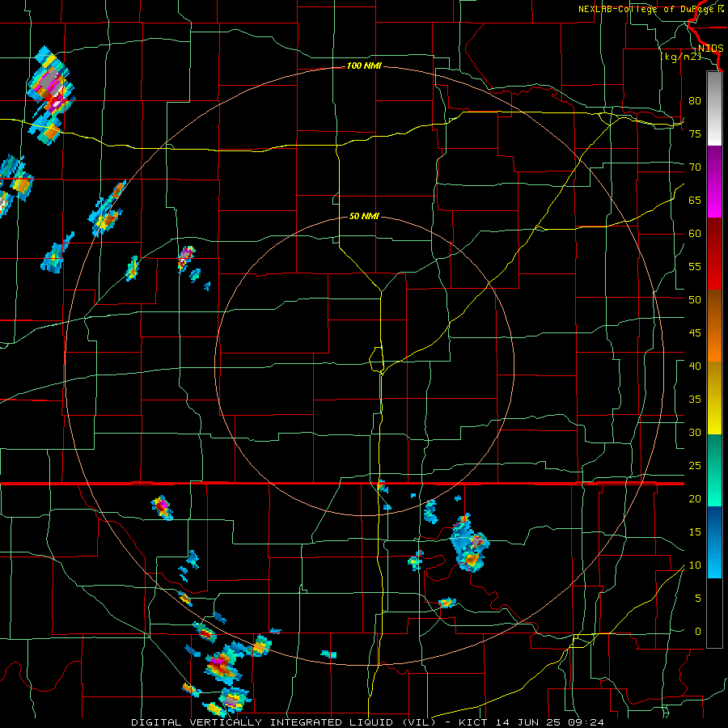Click the "[kg/m2]" units label
The image size is (728, 728).
click(680, 57)
